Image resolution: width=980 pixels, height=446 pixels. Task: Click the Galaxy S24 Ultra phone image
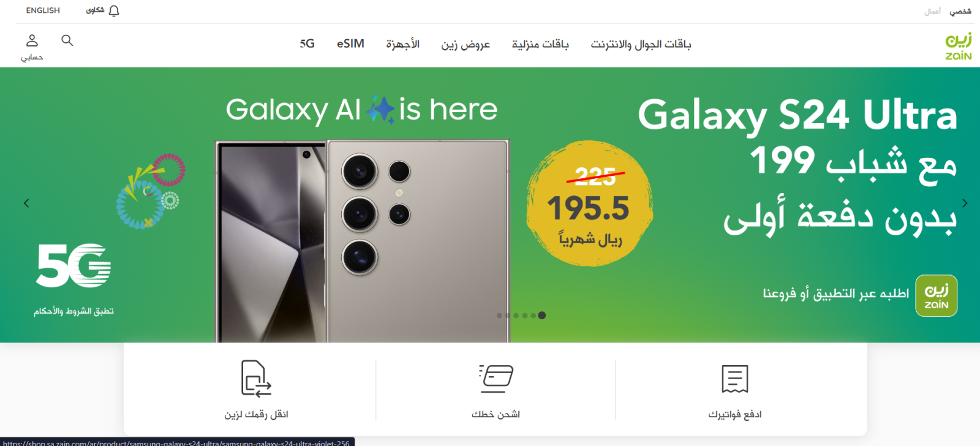[362, 241]
